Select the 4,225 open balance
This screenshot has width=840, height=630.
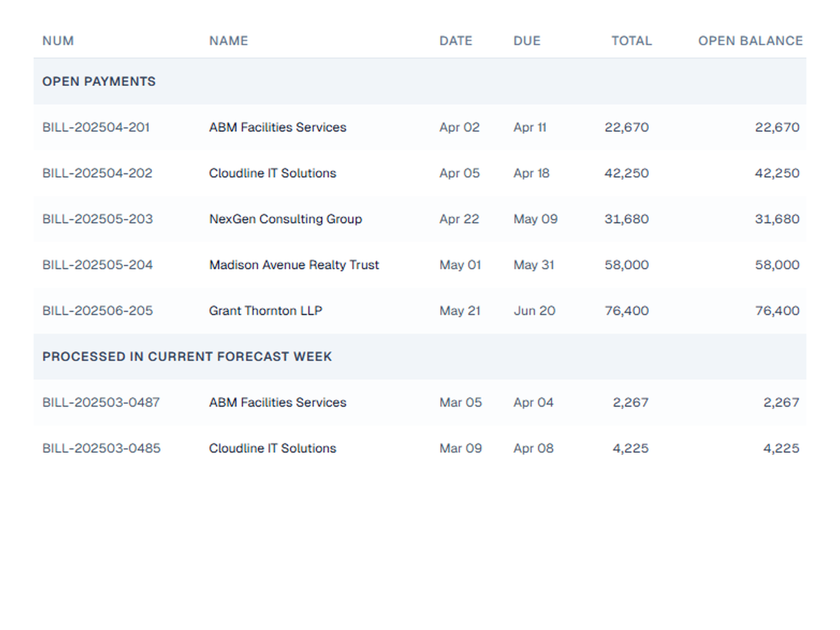(781, 448)
